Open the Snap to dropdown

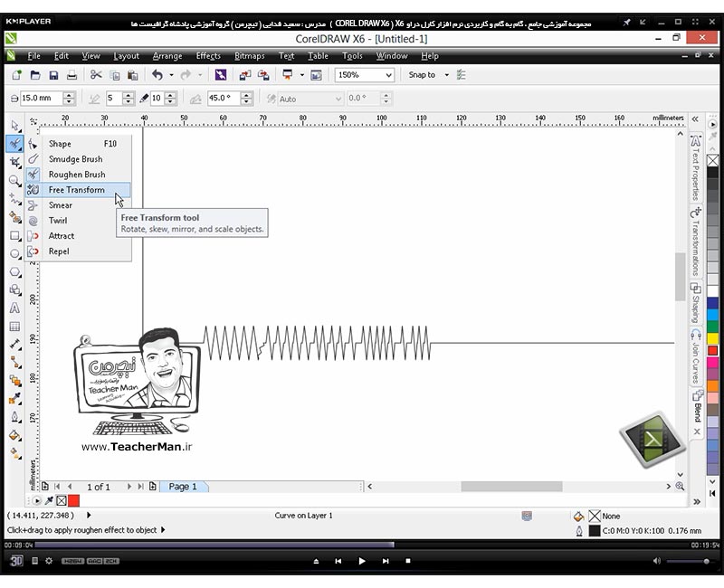(446, 75)
